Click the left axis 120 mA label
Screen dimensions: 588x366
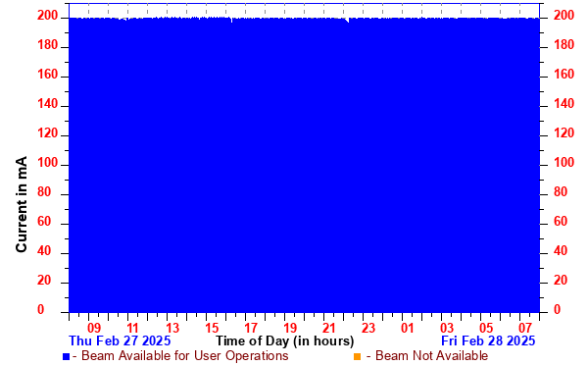pos(48,133)
